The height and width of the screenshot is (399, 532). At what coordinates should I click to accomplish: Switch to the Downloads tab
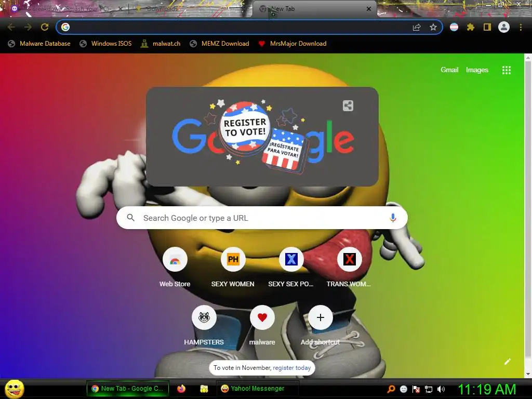click(x=190, y=9)
